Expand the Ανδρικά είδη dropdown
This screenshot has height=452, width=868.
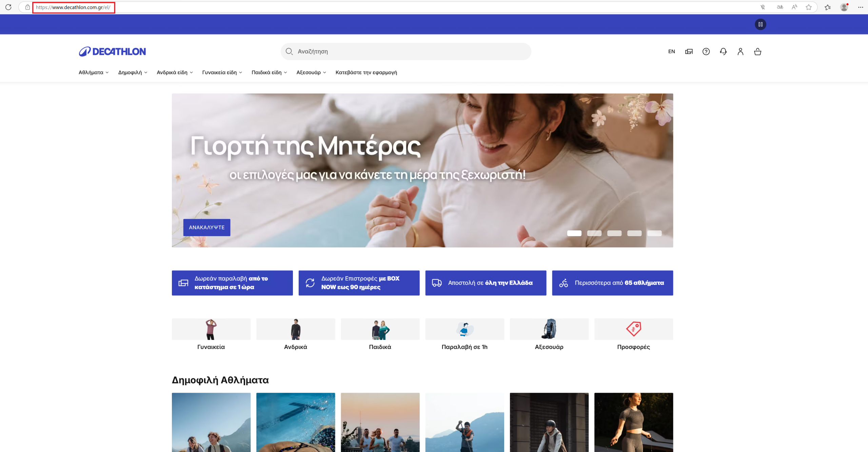click(x=175, y=73)
